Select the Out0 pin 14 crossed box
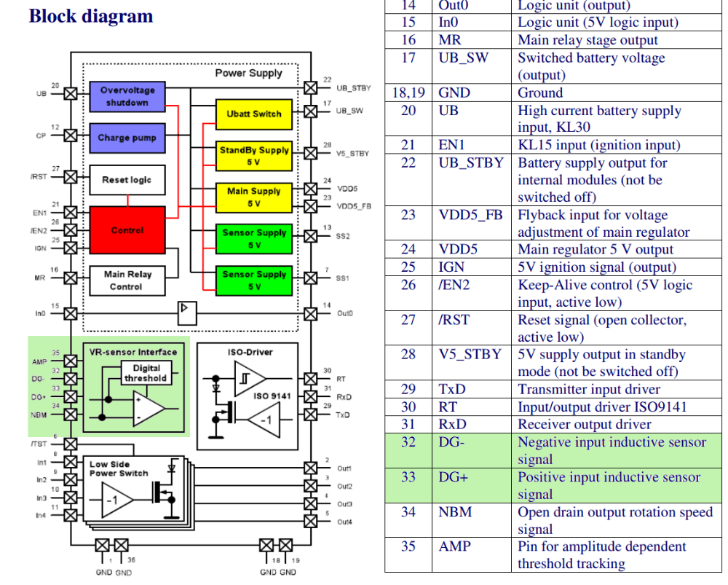This screenshot has width=728, height=585. pos(310,314)
